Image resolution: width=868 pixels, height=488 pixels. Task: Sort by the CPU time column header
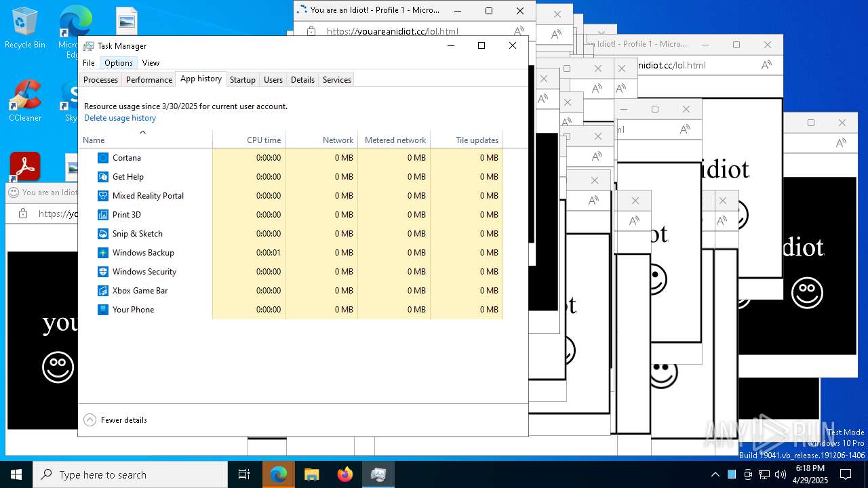pos(249,140)
